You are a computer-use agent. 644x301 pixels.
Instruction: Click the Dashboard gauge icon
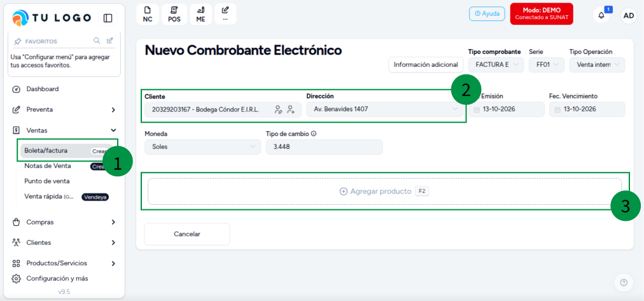pos(17,89)
